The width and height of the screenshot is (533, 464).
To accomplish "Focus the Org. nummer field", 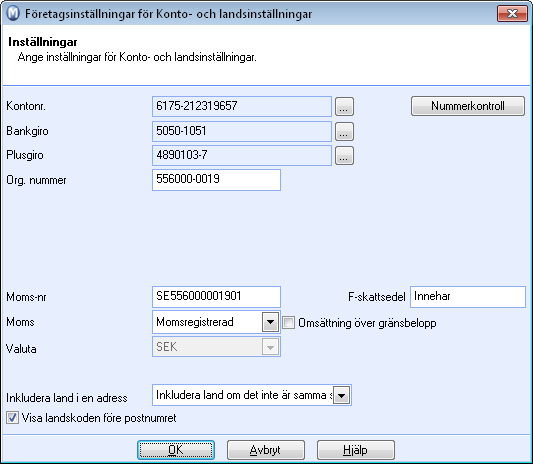I will (216, 180).
